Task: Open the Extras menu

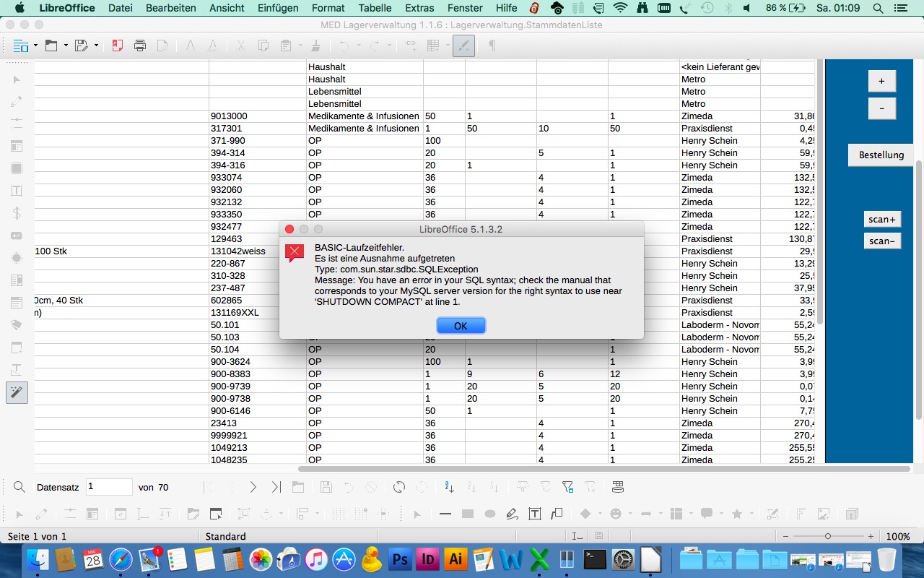Action: pos(420,8)
